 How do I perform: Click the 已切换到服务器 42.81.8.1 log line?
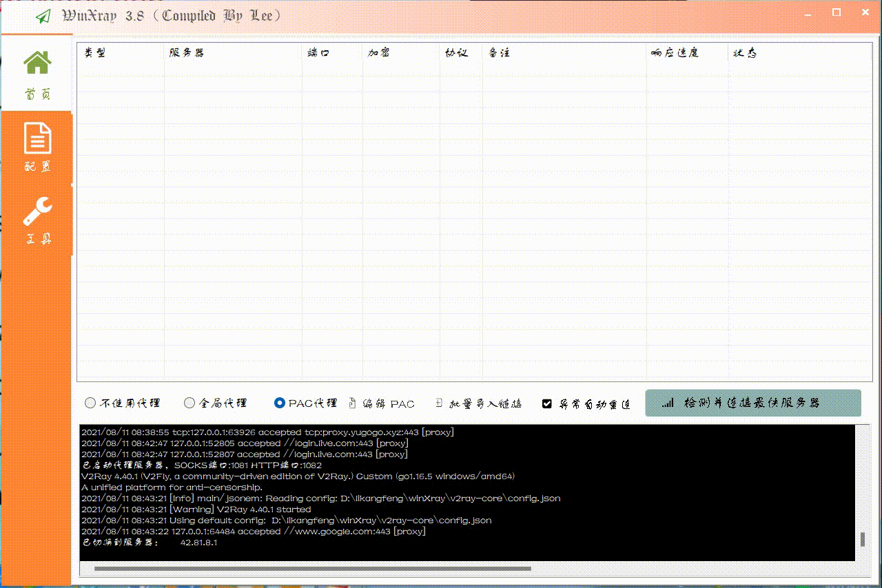149,543
